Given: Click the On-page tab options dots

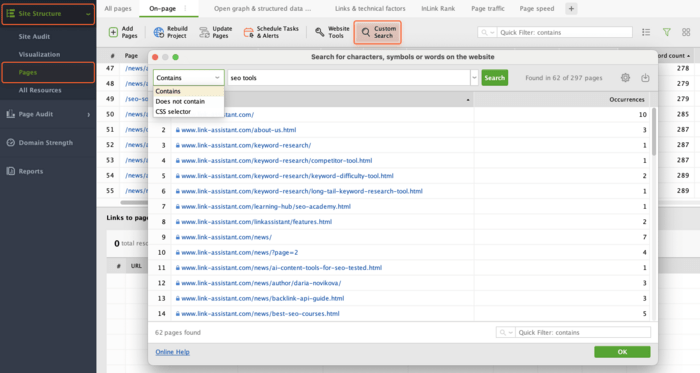Looking at the screenshot, I should (x=185, y=8).
